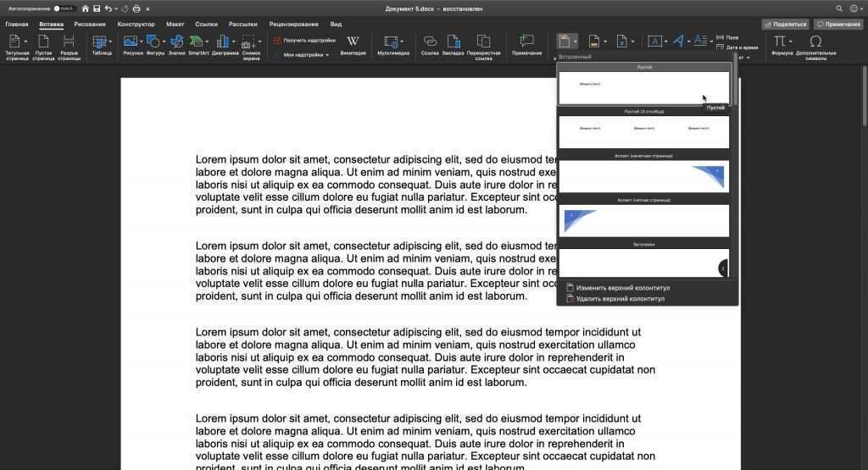Image resolution: width=868 pixels, height=470 pixels.
Task: Open the page number button dropdown
Action: click(632, 42)
